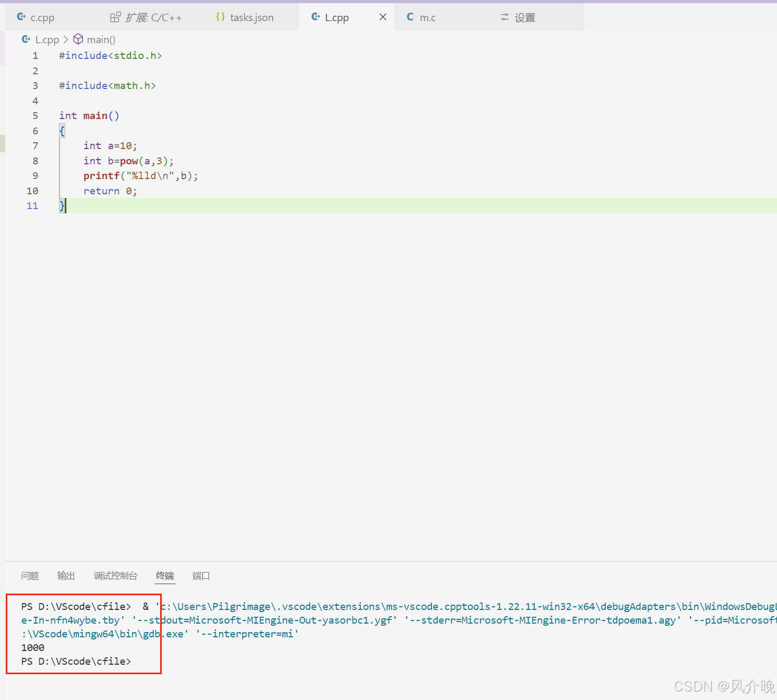Switch to the 端口 panel tab

tap(200, 576)
